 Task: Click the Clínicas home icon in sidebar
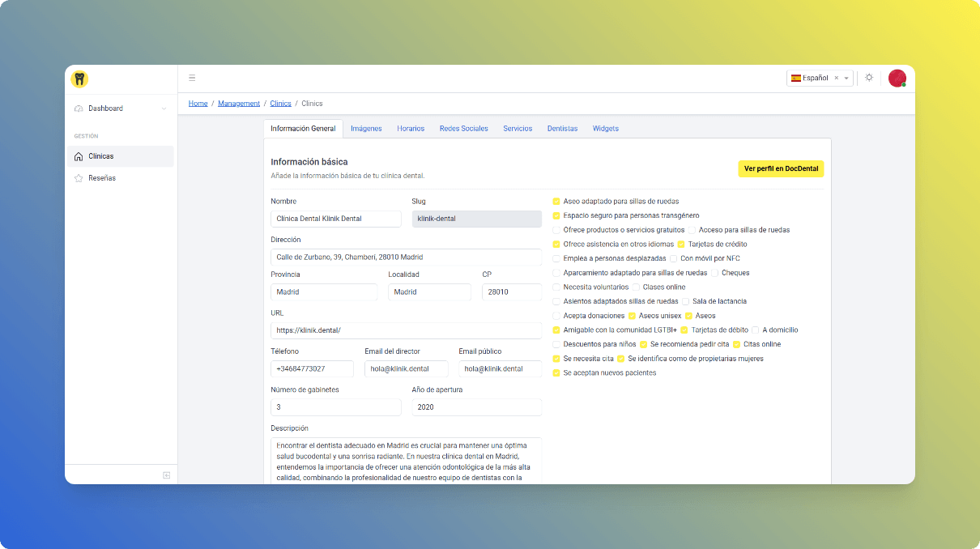point(79,156)
